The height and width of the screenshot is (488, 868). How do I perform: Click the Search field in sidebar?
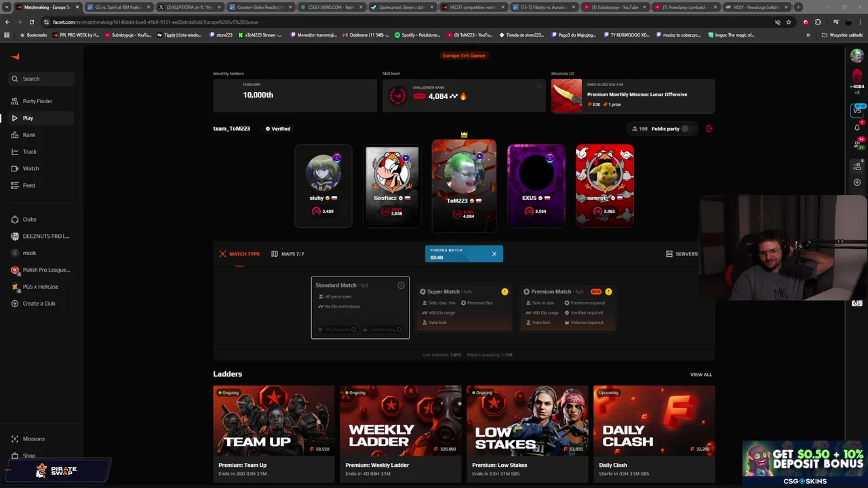click(41, 79)
